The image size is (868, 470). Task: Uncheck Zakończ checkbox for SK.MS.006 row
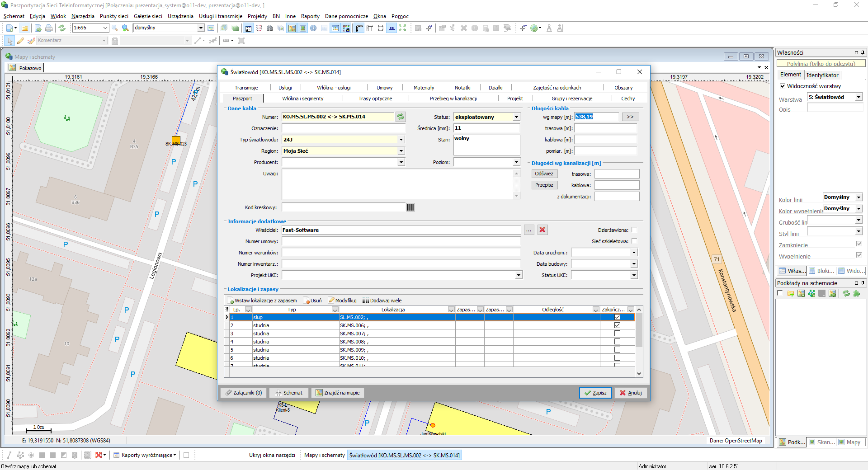[617, 325]
